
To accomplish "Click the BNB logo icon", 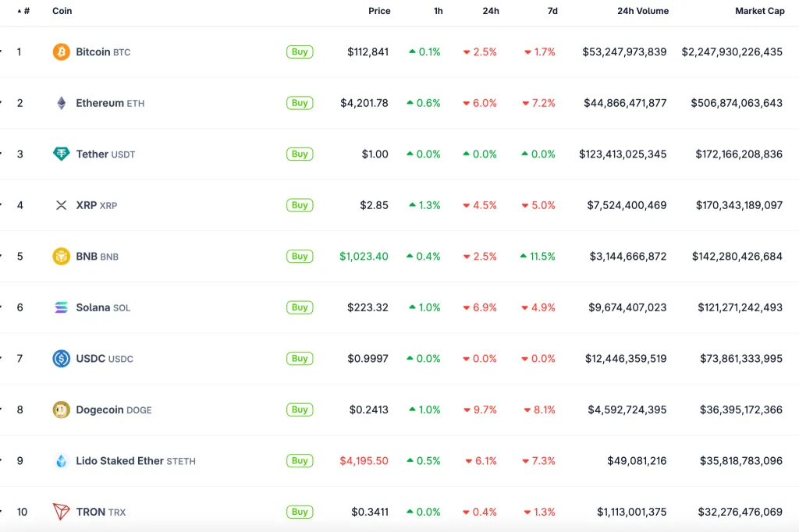I will point(61,257).
